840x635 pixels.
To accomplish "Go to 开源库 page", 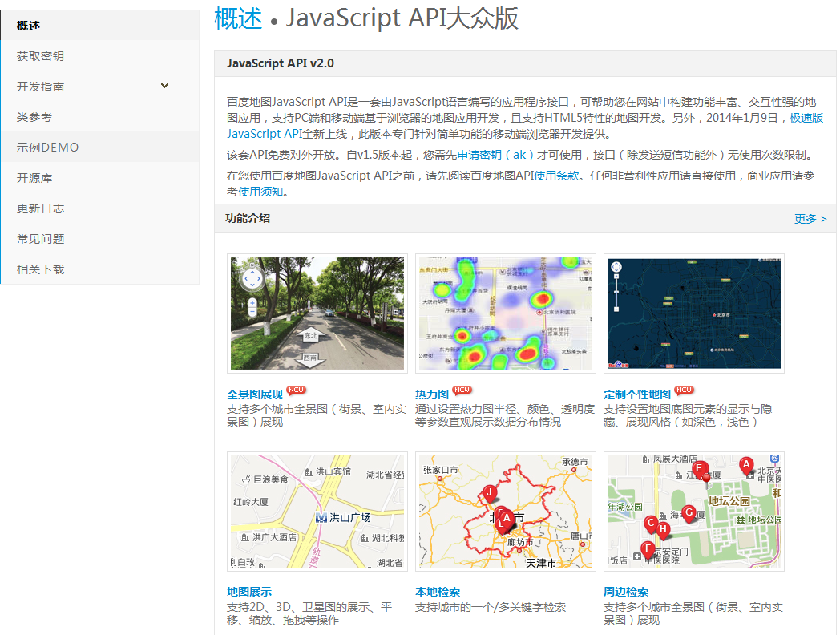I will [x=100, y=178].
